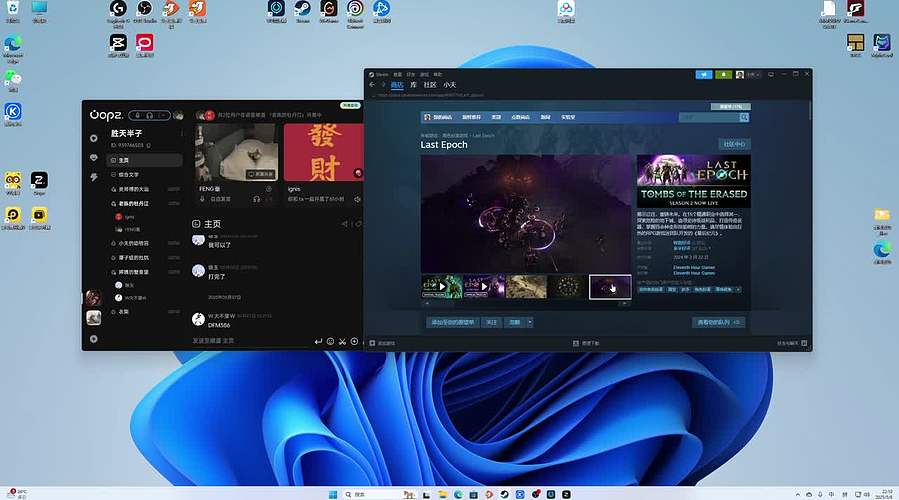899x500 pixels.
Task: Open Ignis's red 發財 stream card
Action: [x=323, y=152]
